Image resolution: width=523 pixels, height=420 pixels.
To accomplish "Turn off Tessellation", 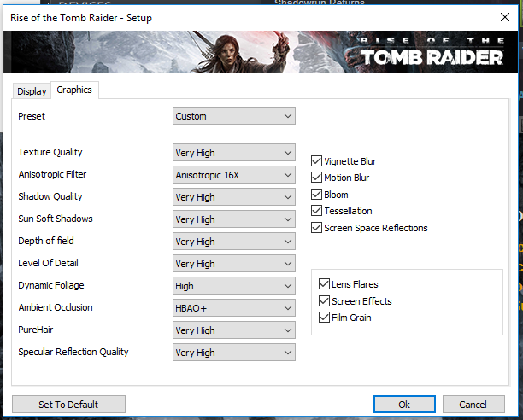I will tap(317, 211).
